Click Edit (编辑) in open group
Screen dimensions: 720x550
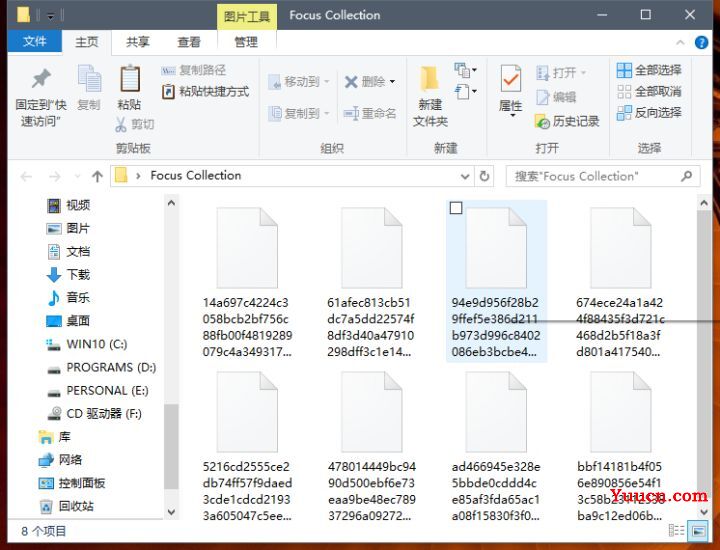point(556,97)
